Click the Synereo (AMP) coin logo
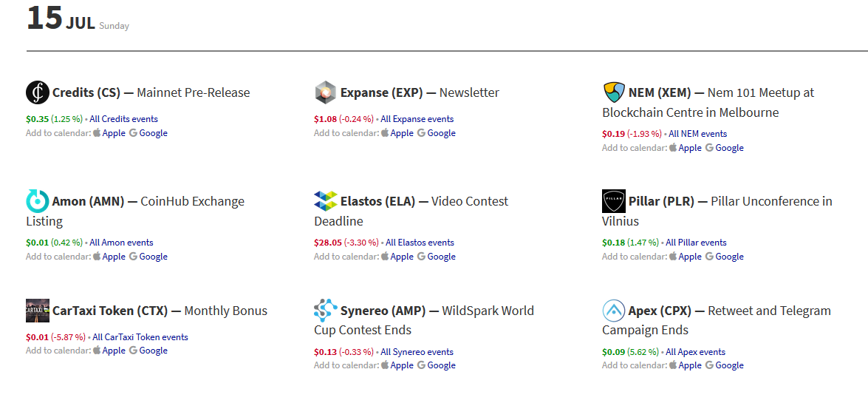The image size is (868, 406). tap(326, 311)
